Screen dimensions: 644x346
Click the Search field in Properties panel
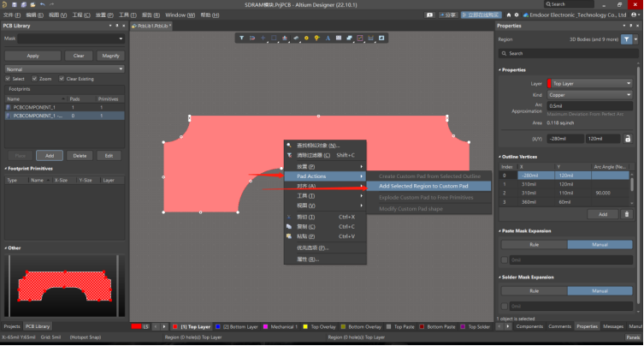click(569, 53)
